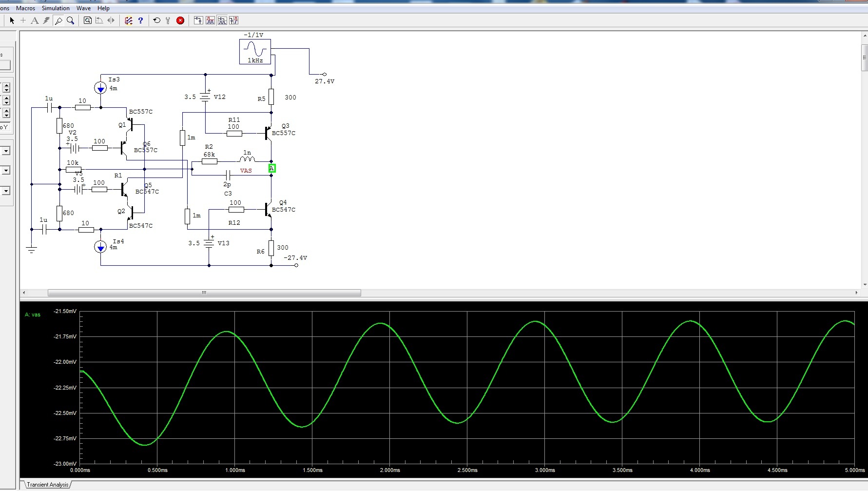Select the V13 3.5 battery
Viewport: 868px width, 491px height.
pyautogui.click(x=209, y=243)
